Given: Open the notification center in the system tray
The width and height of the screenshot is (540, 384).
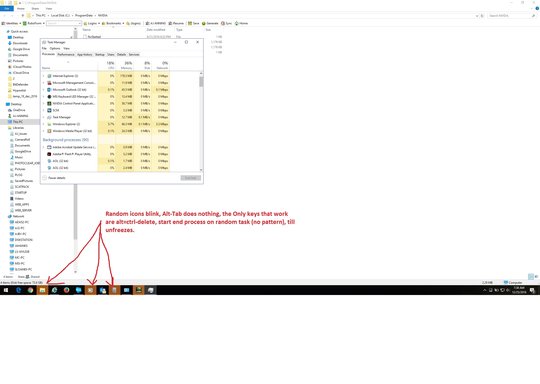Looking at the screenshot, I should pyautogui.click(x=532, y=290).
